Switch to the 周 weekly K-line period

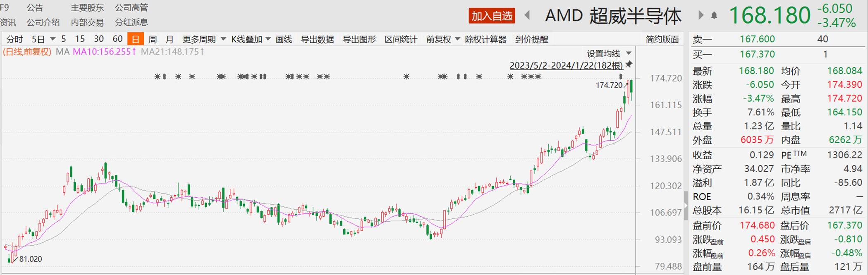point(153,39)
